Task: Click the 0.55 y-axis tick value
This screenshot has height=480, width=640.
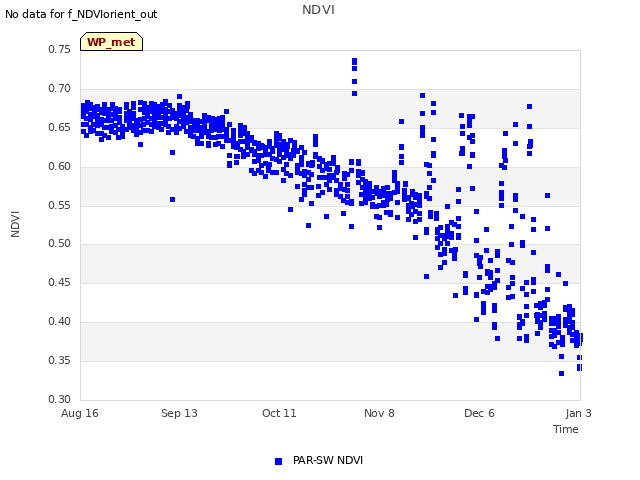Action: [60, 205]
